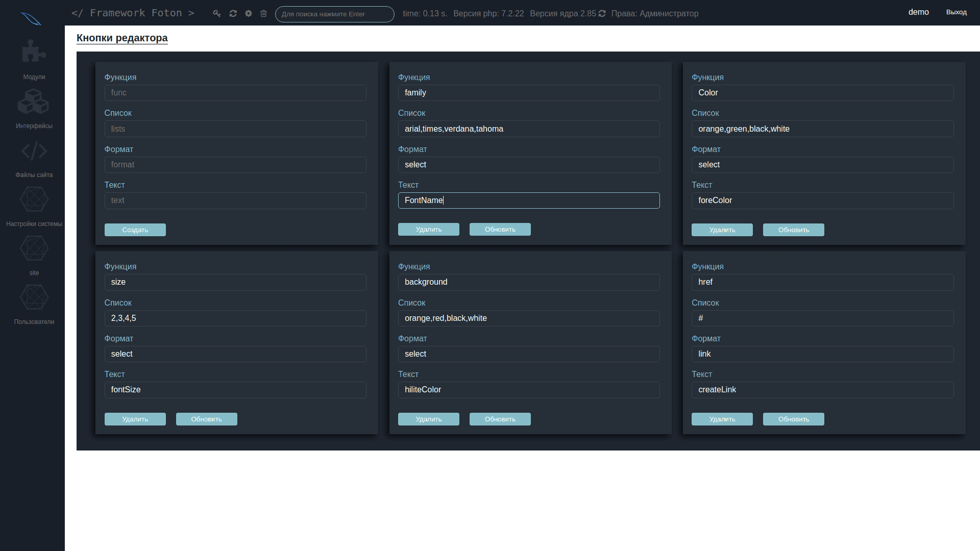
Task: Click Обновить in the href card
Action: (x=793, y=419)
